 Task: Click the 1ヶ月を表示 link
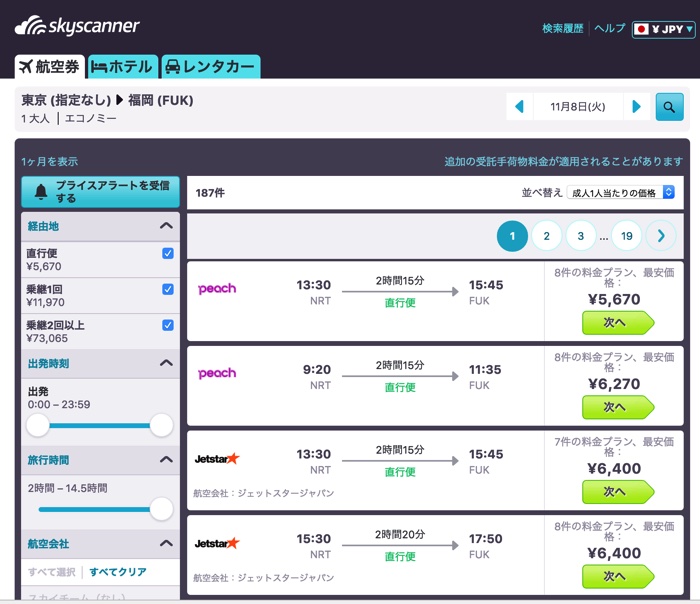tap(50, 162)
